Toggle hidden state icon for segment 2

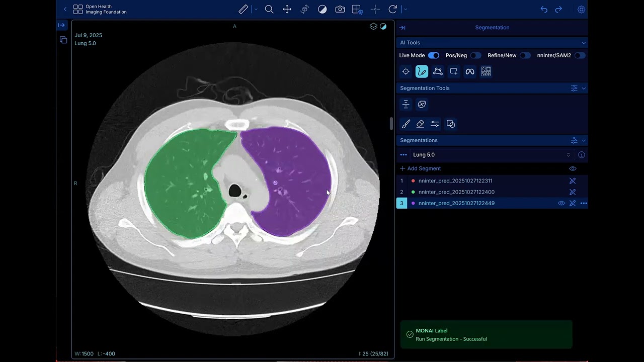[x=573, y=192]
